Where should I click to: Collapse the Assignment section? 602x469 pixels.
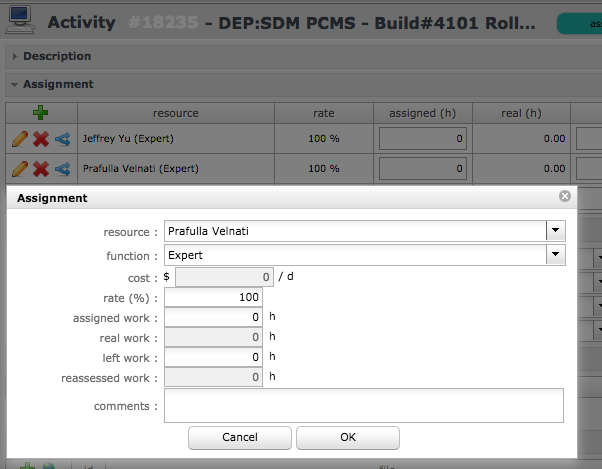(13, 85)
